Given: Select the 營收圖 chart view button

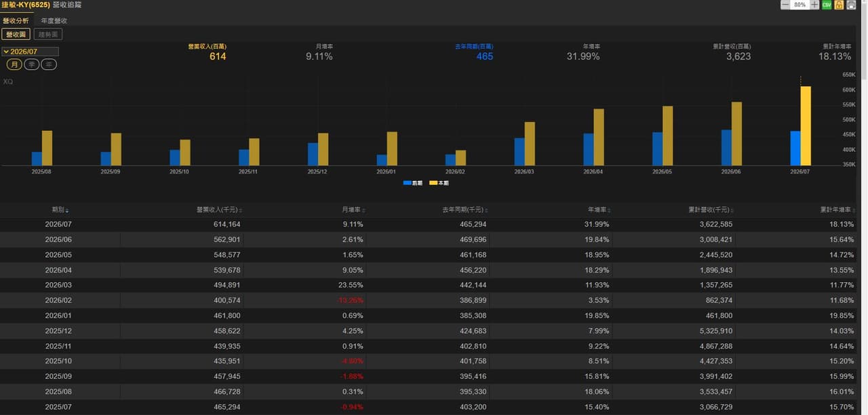Looking at the screenshot, I should (16, 34).
